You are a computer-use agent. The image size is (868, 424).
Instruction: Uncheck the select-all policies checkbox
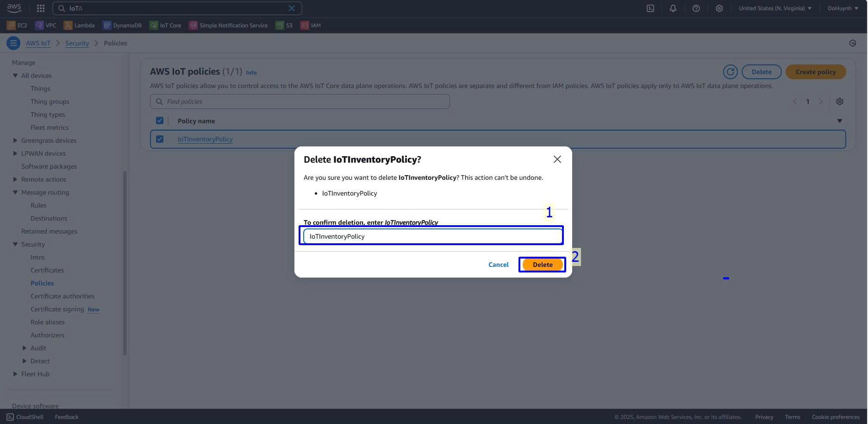[x=160, y=121]
